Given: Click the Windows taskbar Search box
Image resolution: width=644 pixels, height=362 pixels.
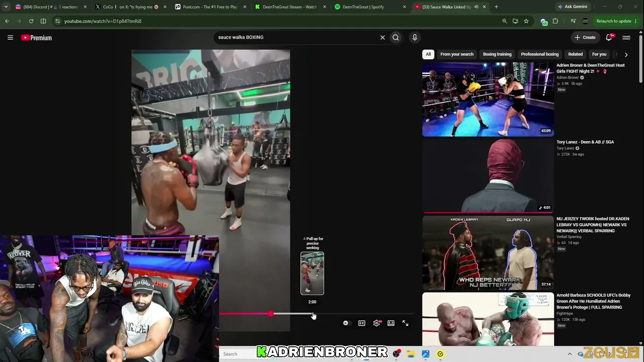Looking at the screenshot, I should (x=237, y=354).
